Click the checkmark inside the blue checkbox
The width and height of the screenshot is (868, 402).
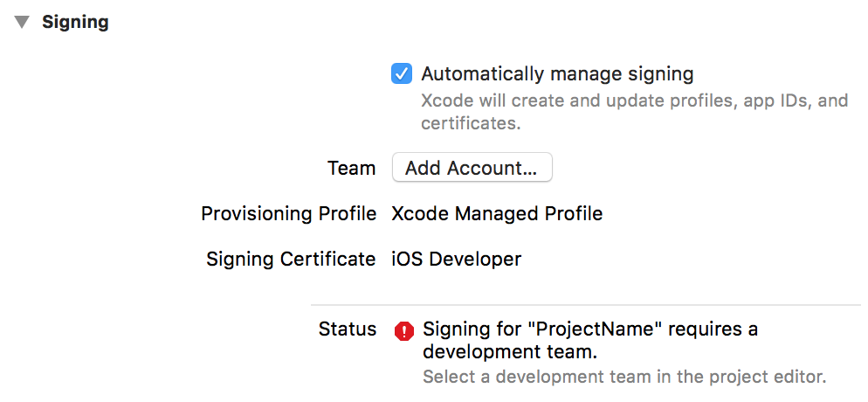(402, 73)
